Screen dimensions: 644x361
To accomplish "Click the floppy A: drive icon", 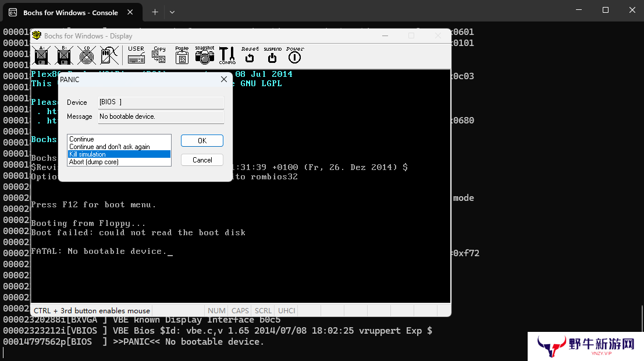I will click(x=41, y=55).
